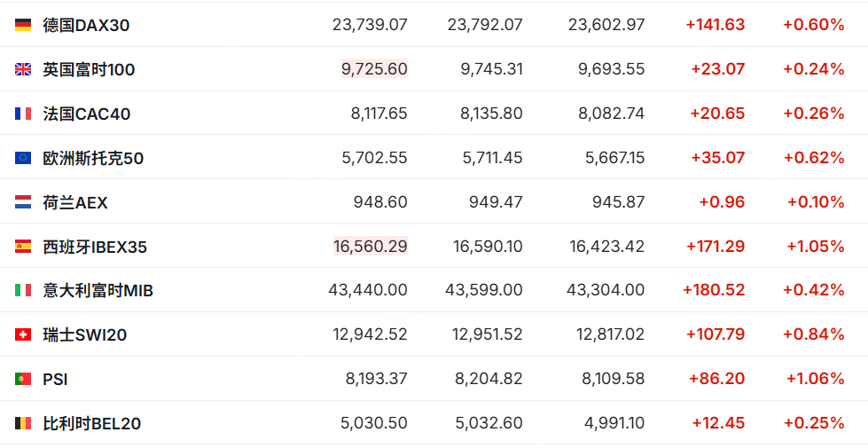The height and width of the screenshot is (448, 868).
Task: Open the 英国富时100 index link
Action: [x=89, y=69]
